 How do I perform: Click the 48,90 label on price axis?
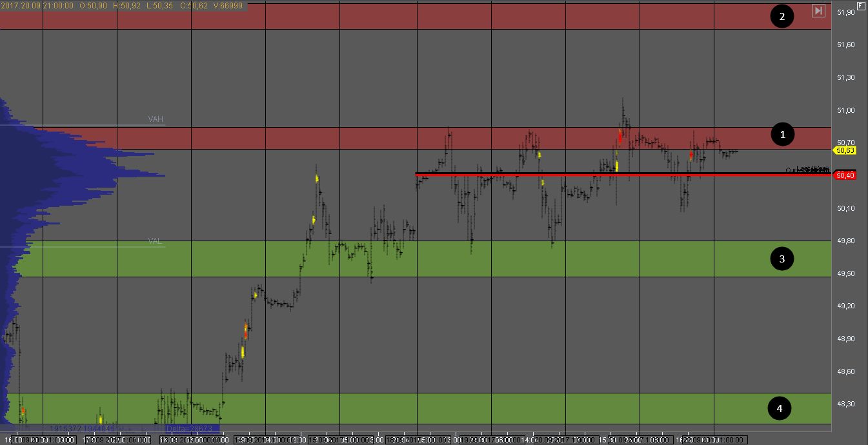[x=845, y=339]
